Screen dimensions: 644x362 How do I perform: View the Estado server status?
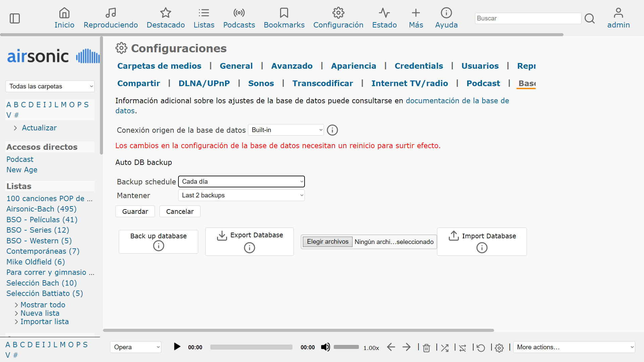(x=384, y=17)
